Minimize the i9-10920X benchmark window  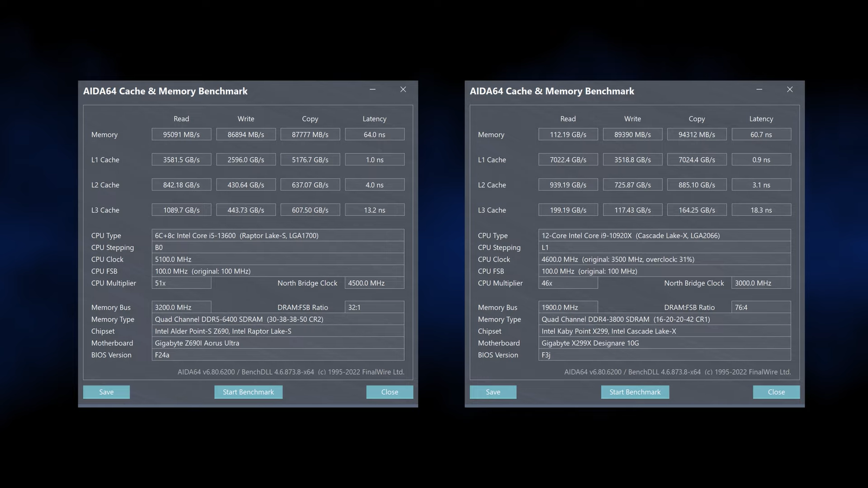(759, 89)
